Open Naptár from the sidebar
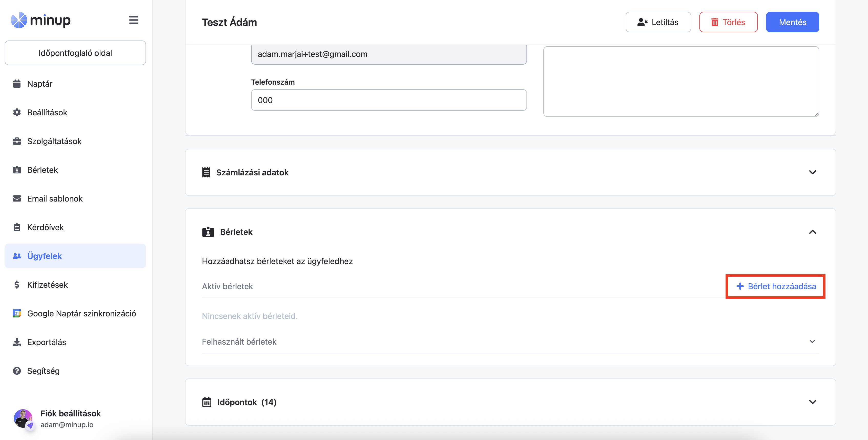 pyautogui.click(x=40, y=84)
